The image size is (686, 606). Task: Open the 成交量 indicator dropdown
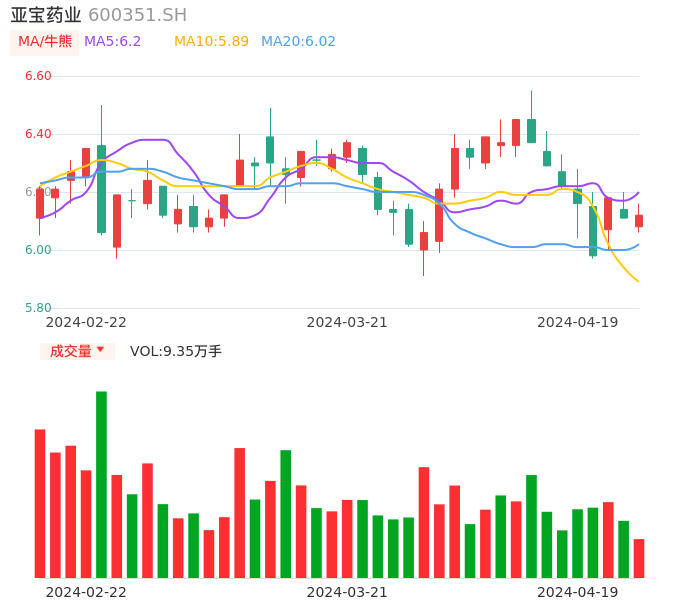[x=77, y=351]
